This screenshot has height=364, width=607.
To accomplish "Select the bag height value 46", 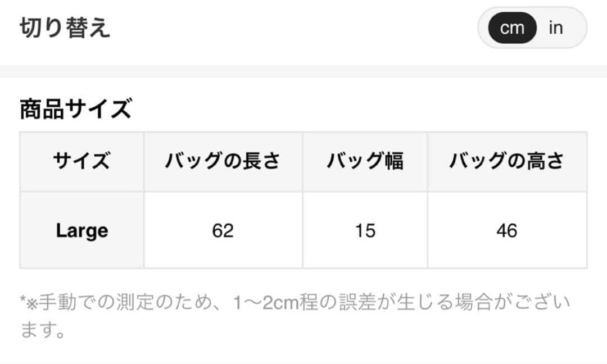I will 506,230.
